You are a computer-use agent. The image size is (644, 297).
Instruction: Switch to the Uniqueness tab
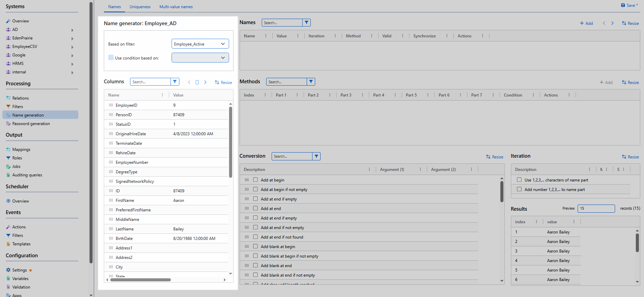point(140,7)
